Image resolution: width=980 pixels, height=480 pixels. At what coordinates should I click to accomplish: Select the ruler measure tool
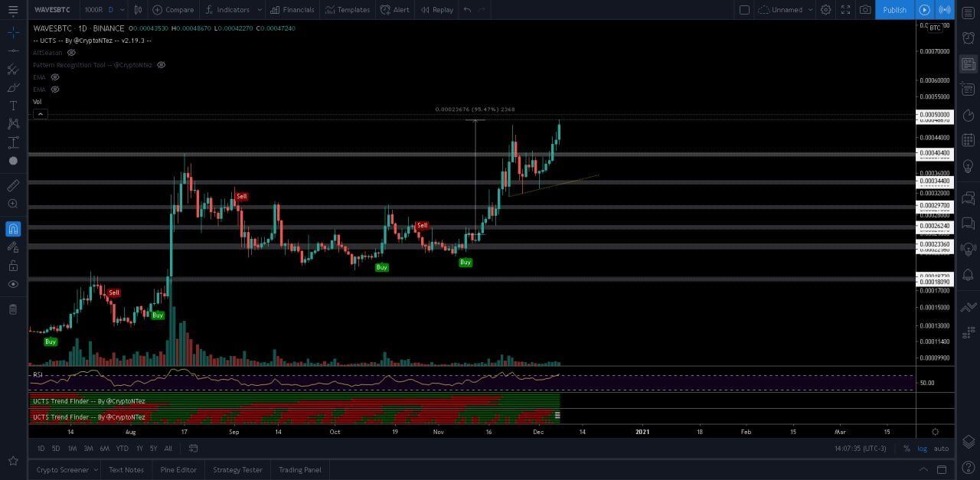tap(13, 185)
